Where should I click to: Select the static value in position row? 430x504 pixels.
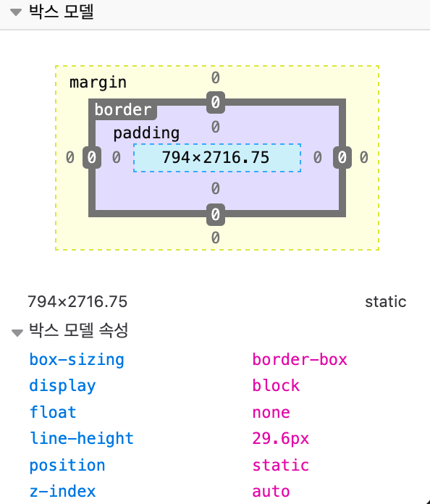pos(281,465)
